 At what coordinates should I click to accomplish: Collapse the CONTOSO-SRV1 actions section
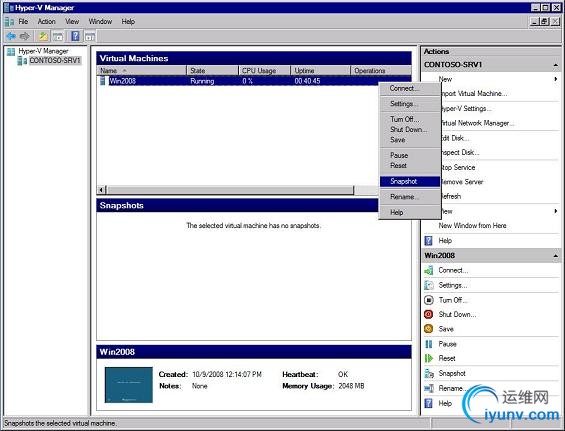pyautogui.click(x=556, y=65)
